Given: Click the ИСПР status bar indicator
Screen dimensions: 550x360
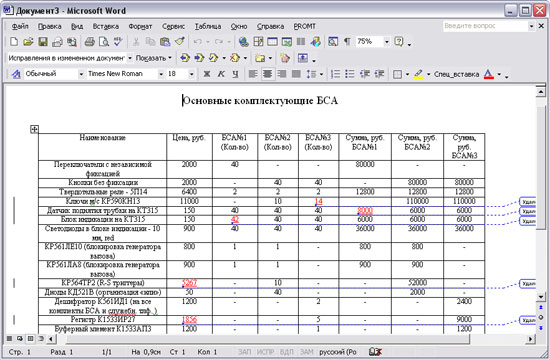Looking at the screenshot, I should (x=266, y=352).
